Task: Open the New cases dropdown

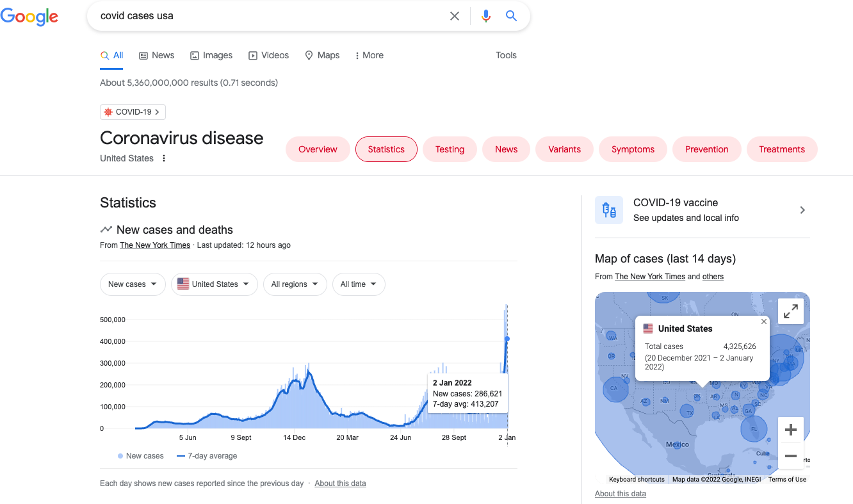Action: [133, 284]
